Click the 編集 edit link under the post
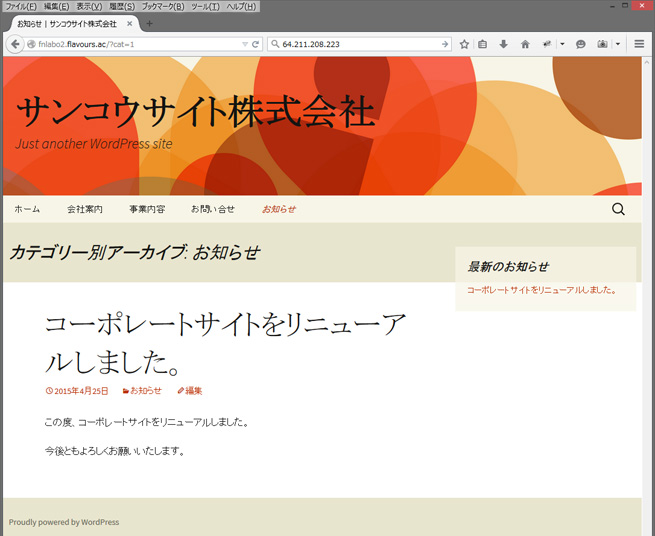 (190, 390)
